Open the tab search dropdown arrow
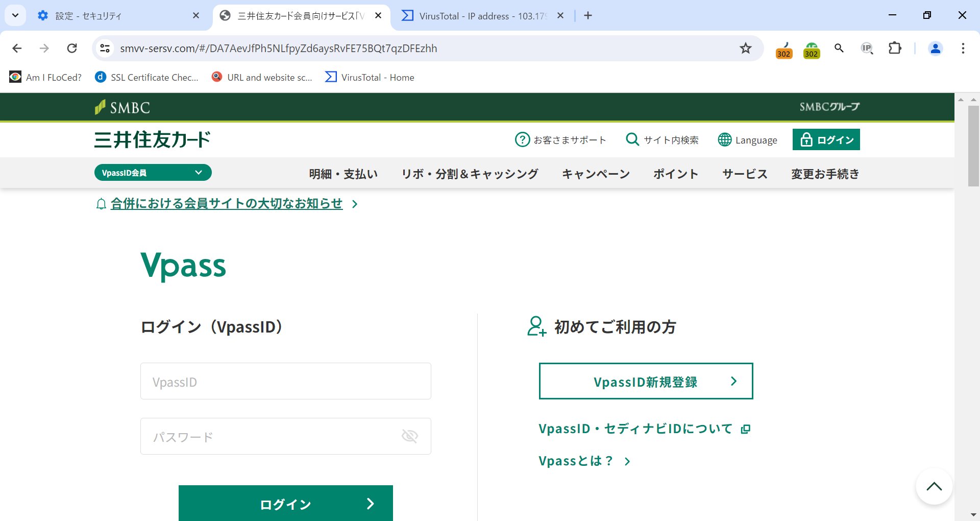Image resolution: width=980 pixels, height=521 pixels. pyautogui.click(x=15, y=15)
